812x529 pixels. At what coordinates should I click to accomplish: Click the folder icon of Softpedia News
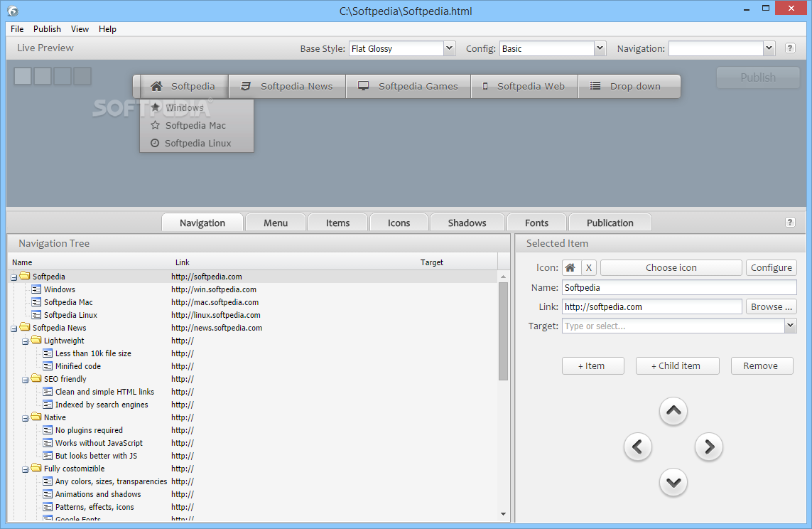pyautogui.click(x=25, y=327)
